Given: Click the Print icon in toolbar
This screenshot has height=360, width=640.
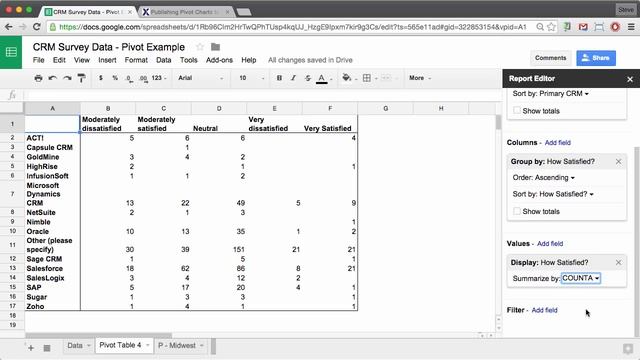Looking at the screenshot, I should (x=38, y=78).
